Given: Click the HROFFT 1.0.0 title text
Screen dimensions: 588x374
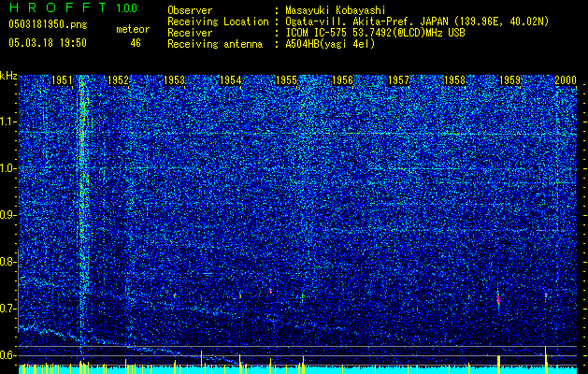Looking at the screenshot, I should [73, 7].
